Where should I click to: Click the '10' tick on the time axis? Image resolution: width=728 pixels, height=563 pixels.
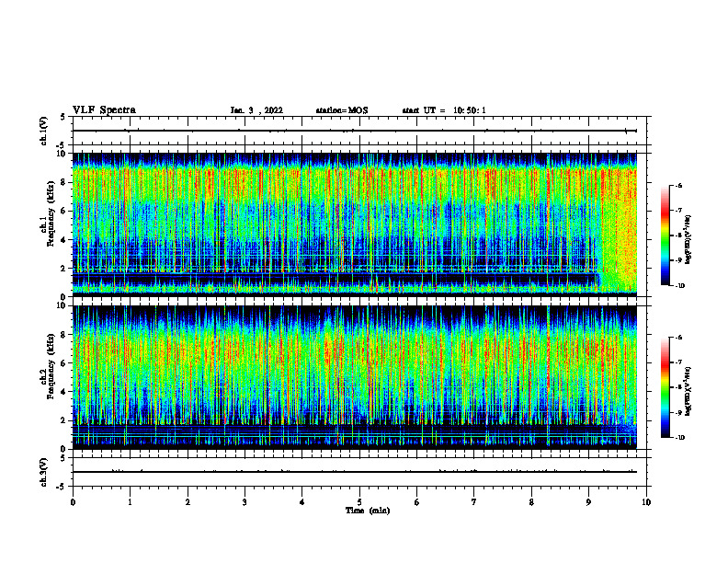[646, 502]
